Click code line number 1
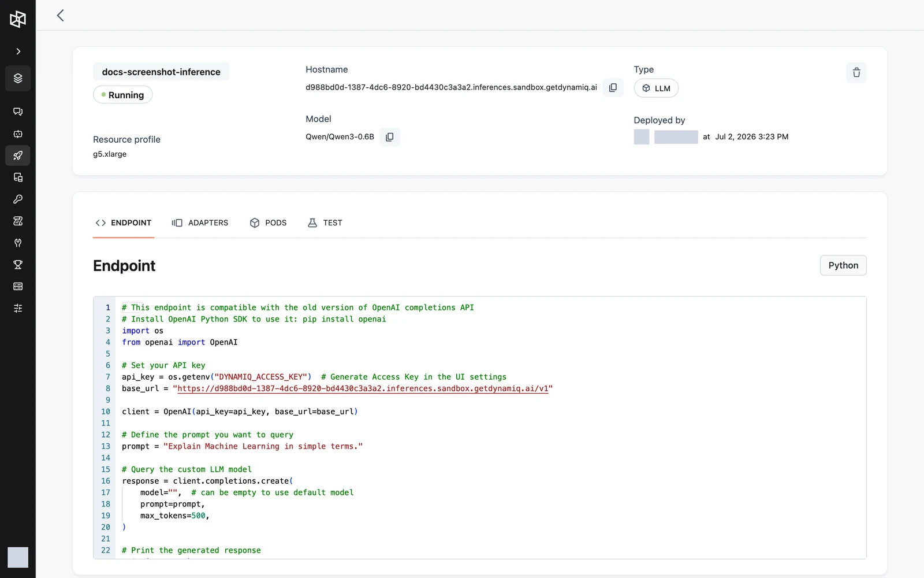The image size is (924, 578). (x=107, y=307)
